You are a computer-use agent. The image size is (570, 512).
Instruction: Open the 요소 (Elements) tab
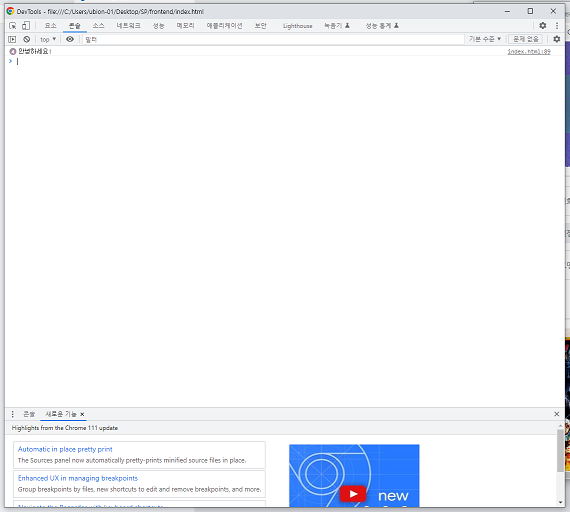pyautogui.click(x=51, y=26)
